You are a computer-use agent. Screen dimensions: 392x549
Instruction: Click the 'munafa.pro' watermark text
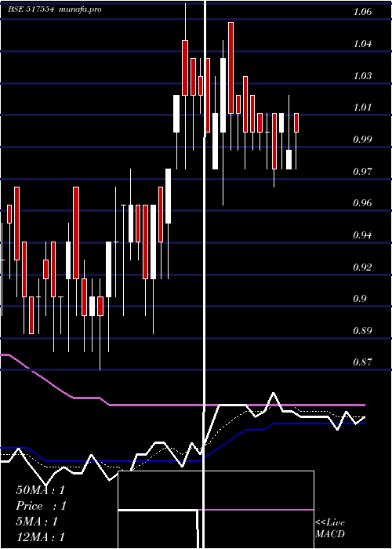click(x=81, y=9)
